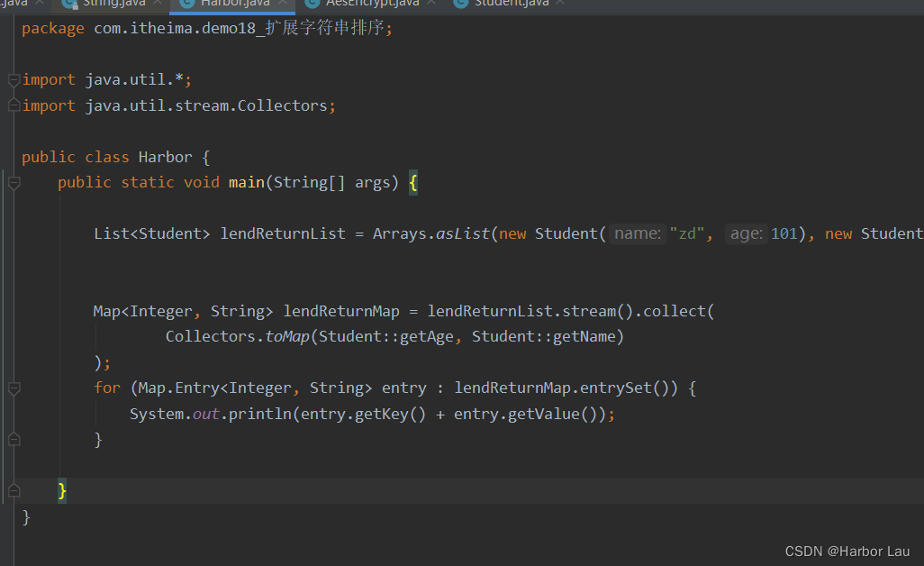Collapse the import statements via gutter arrow
This screenshot has height=566, width=924.
[x=14, y=79]
